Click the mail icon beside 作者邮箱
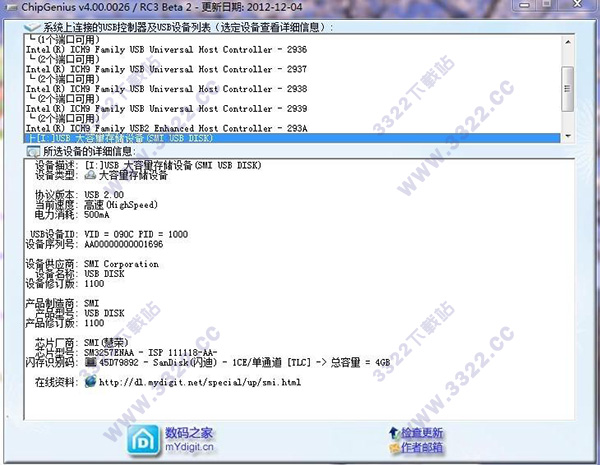 [394, 448]
